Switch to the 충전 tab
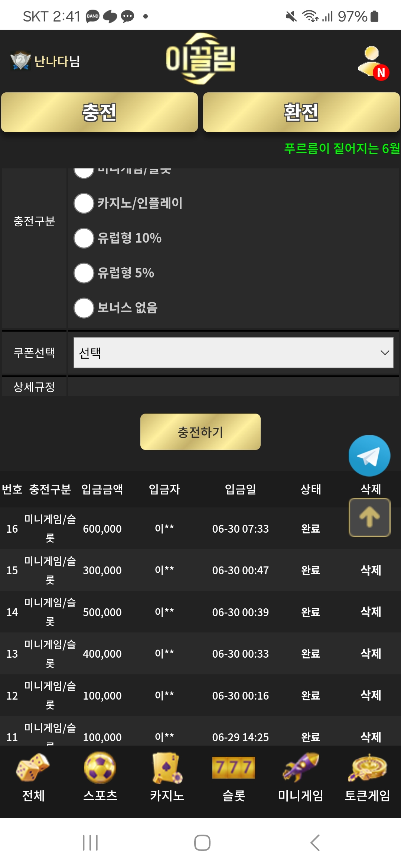The height and width of the screenshot is (868, 401). (100, 112)
